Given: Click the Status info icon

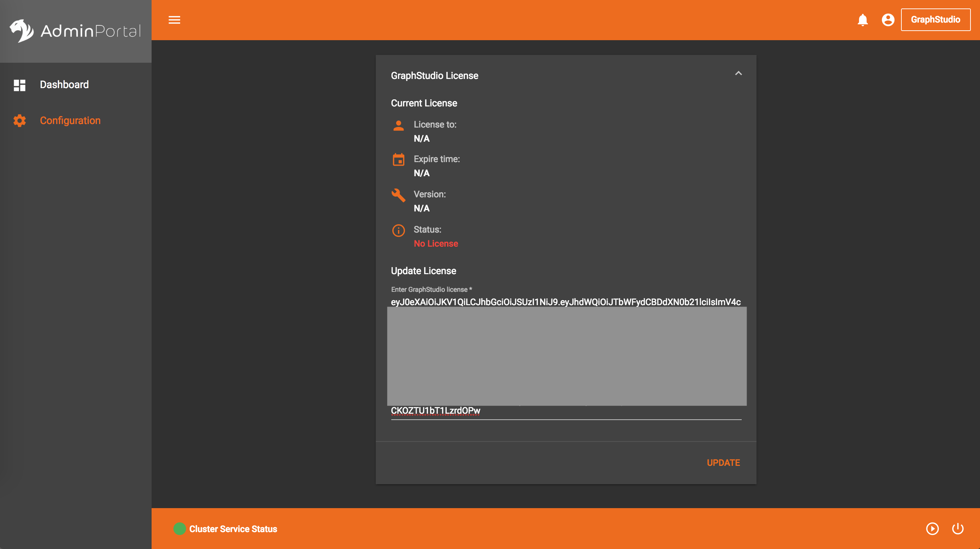Looking at the screenshot, I should click(398, 230).
